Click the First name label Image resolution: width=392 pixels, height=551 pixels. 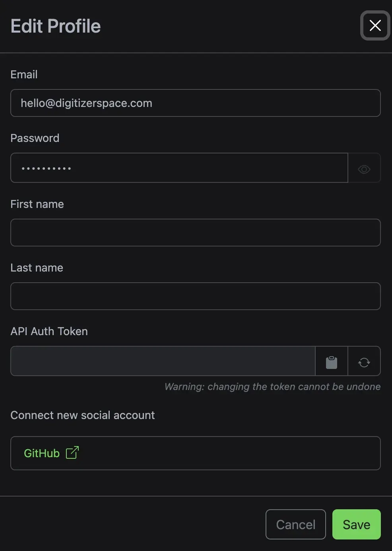pyautogui.click(x=37, y=204)
